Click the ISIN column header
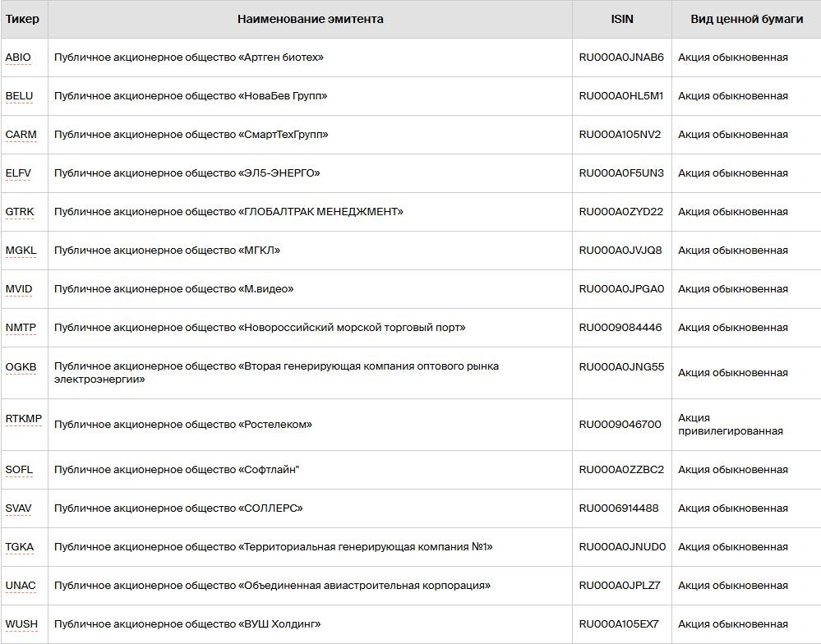 [x=622, y=19]
